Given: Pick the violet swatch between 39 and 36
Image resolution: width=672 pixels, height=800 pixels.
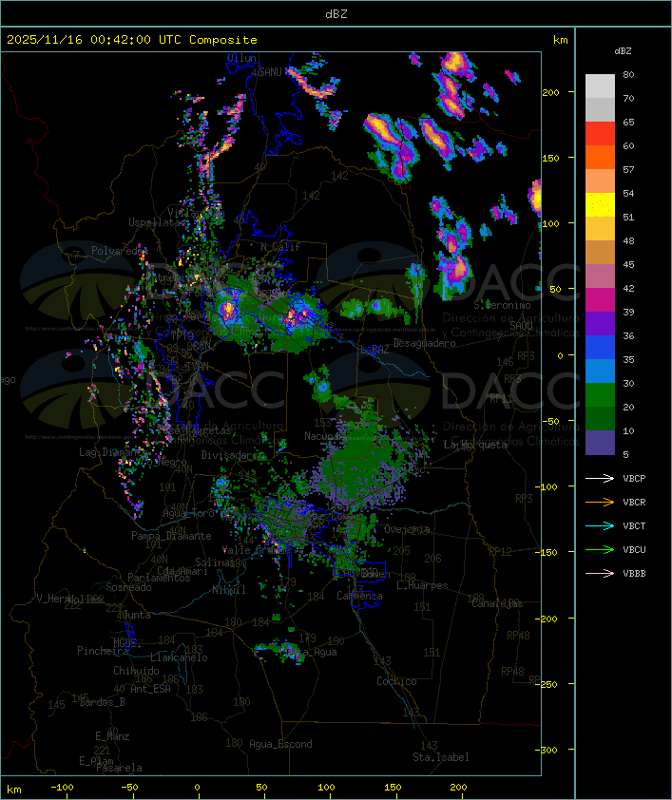Looking at the screenshot, I should click(600, 324).
